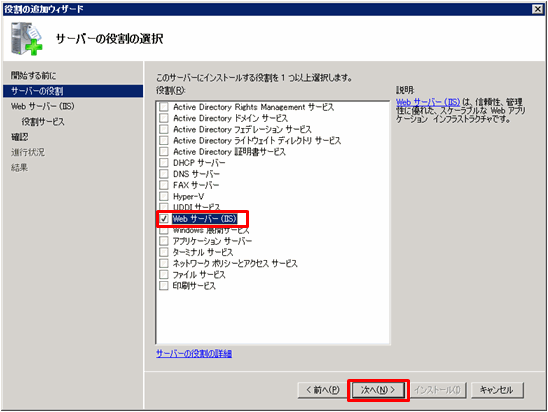Open the サーバーの役割の詳細 link
This screenshot has height=412, width=548.
(x=194, y=354)
